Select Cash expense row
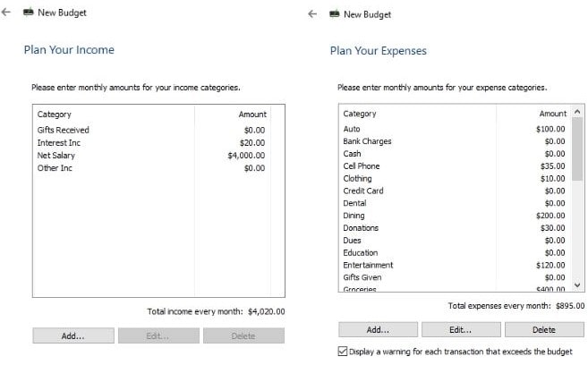Screen dimensions: 588x365 tap(454, 154)
